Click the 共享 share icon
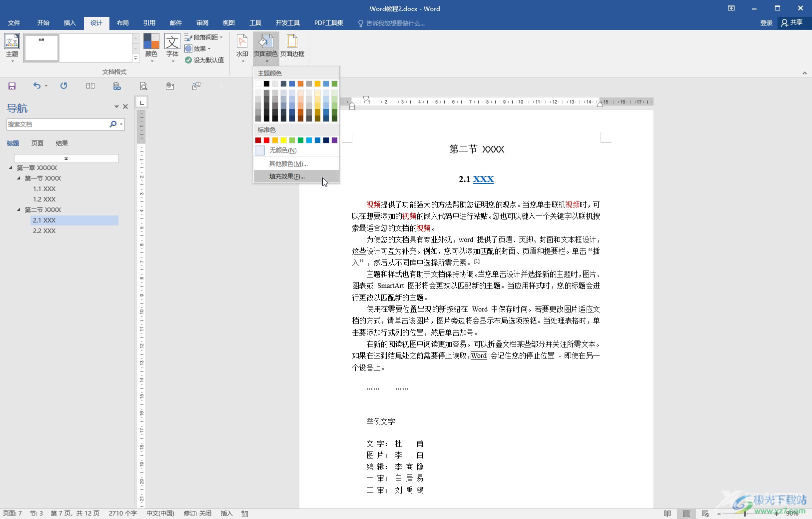The height and width of the screenshot is (519, 812). pos(792,22)
